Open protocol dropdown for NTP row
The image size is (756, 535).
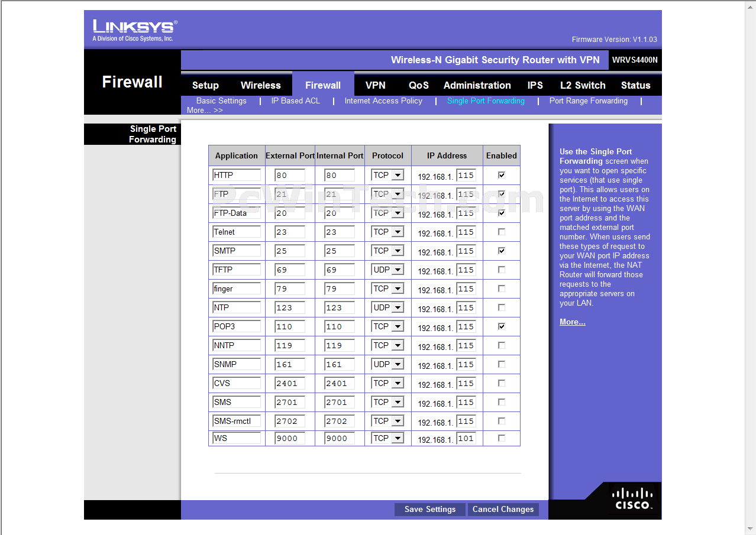coord(387,307)
